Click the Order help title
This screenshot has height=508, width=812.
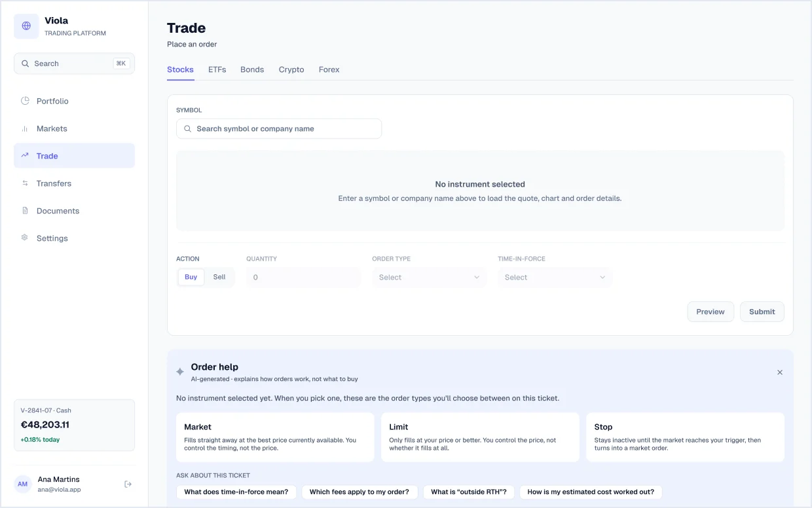click(215, 367)
